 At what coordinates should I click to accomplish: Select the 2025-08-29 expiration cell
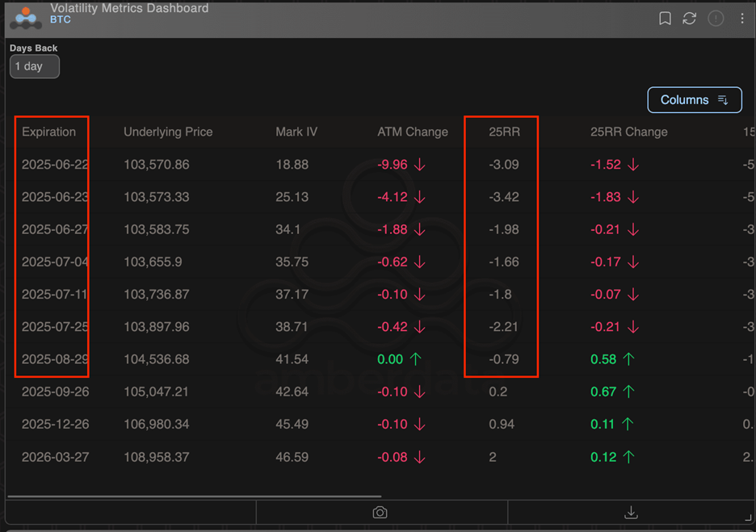click(56, 359)
